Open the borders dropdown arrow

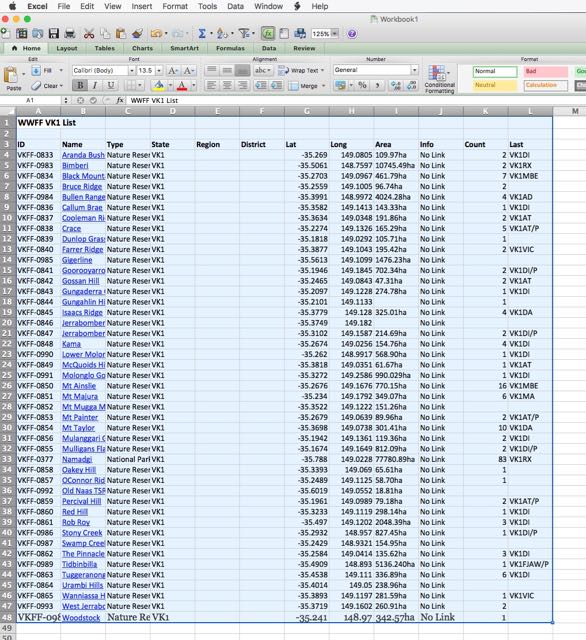pyautogui.click(x=140, y=85)
